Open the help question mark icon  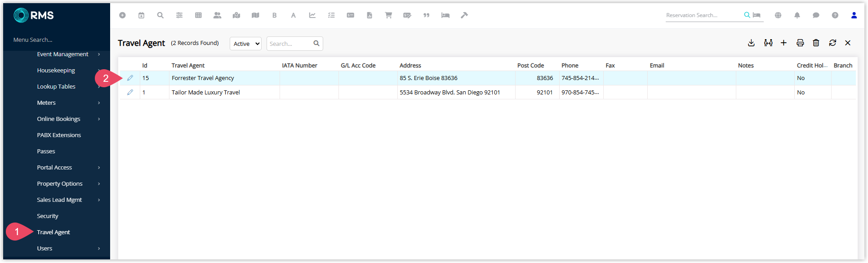[x=835, y=15]
